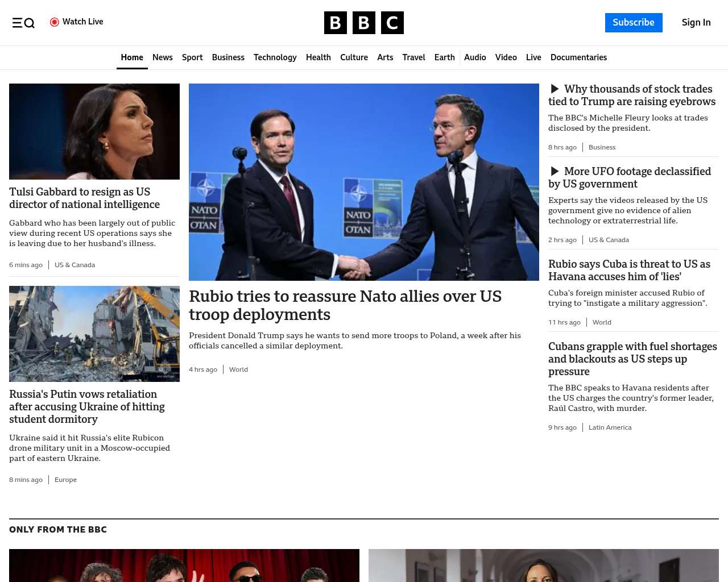Click the Sign In link
Image resolution: width=728 pixels, height=582 pixels.
pos(696,23)
